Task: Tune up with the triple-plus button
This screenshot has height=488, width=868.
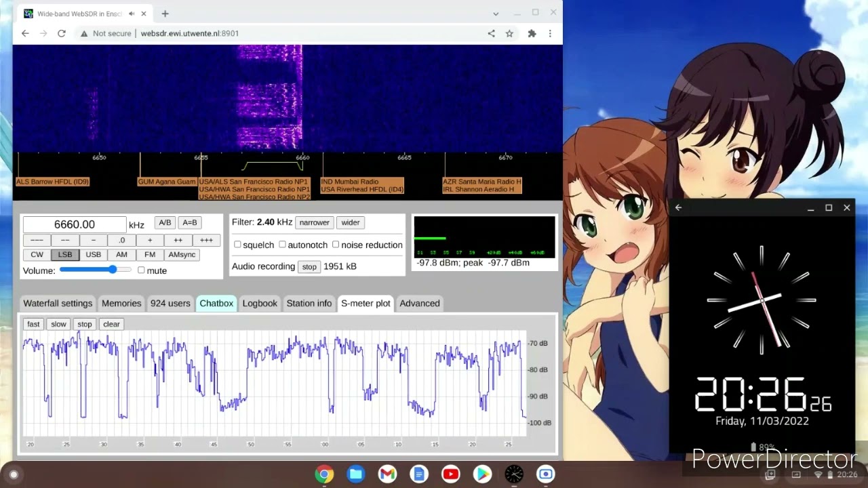Action: tap(206, 240)
